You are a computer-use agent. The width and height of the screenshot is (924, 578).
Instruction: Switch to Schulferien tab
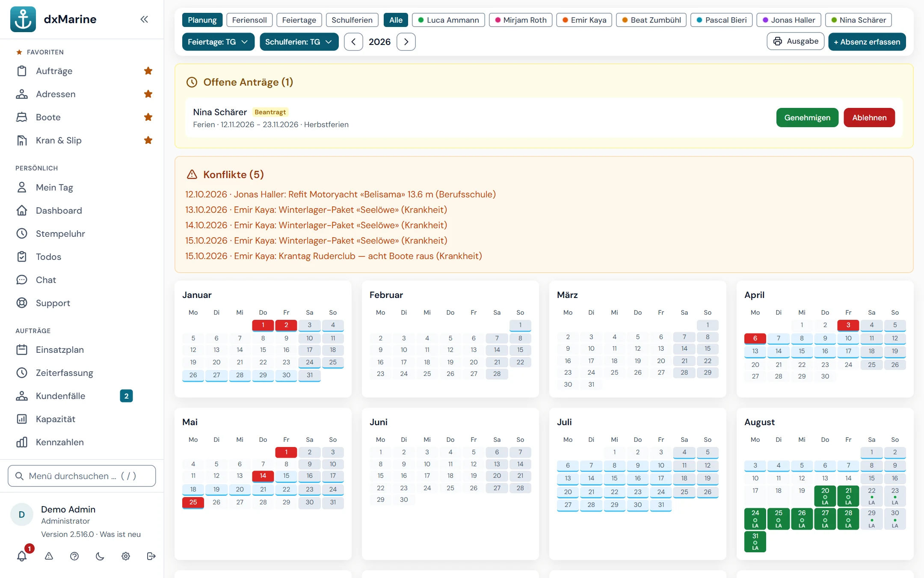tap(352, 20)
